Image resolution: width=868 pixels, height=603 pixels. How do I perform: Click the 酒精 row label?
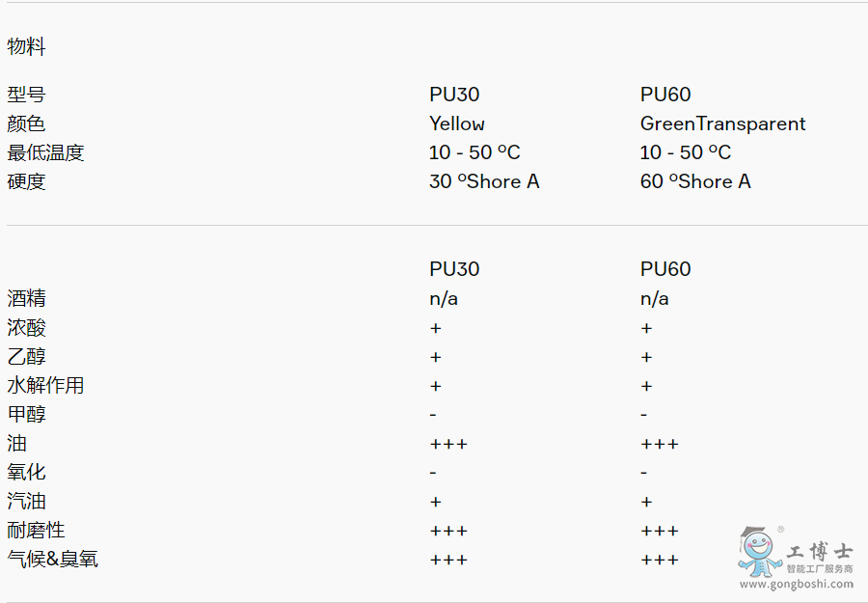(27, 298)
